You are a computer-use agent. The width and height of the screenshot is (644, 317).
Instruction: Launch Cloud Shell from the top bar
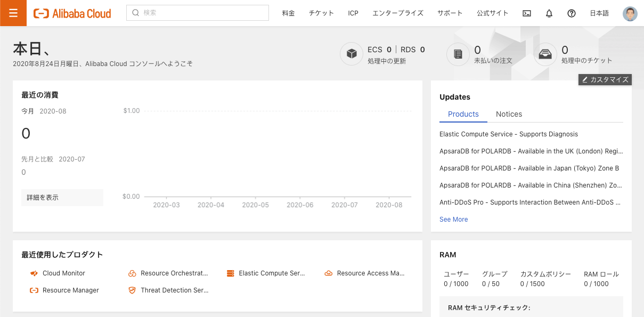click(526, 13)
